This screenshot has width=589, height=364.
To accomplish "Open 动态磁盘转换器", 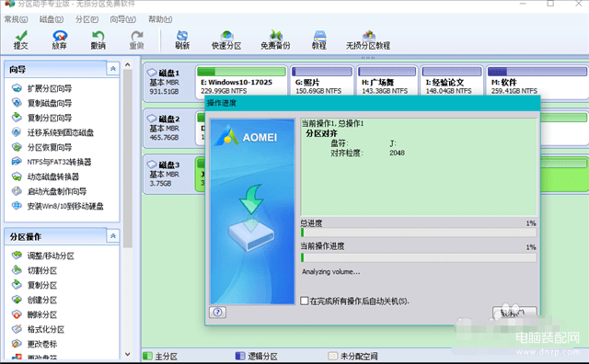I will [45, 176].
